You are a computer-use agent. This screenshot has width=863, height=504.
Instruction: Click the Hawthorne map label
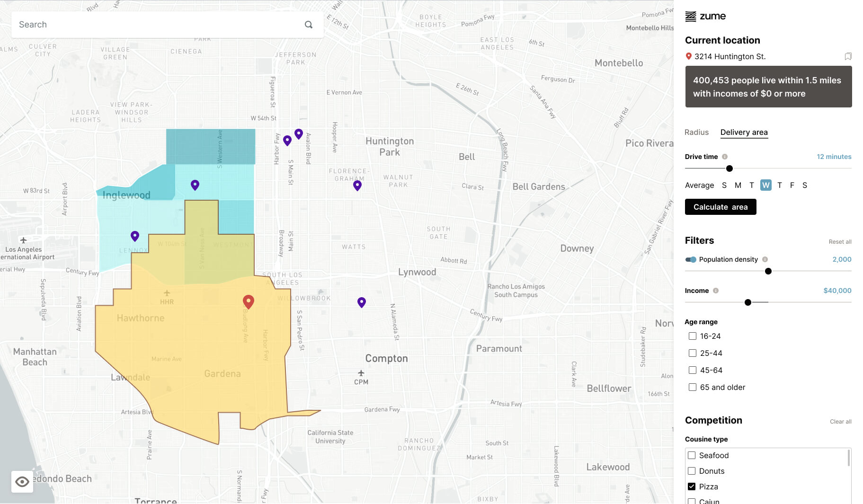pyautogui.click(x=141, y=318)
